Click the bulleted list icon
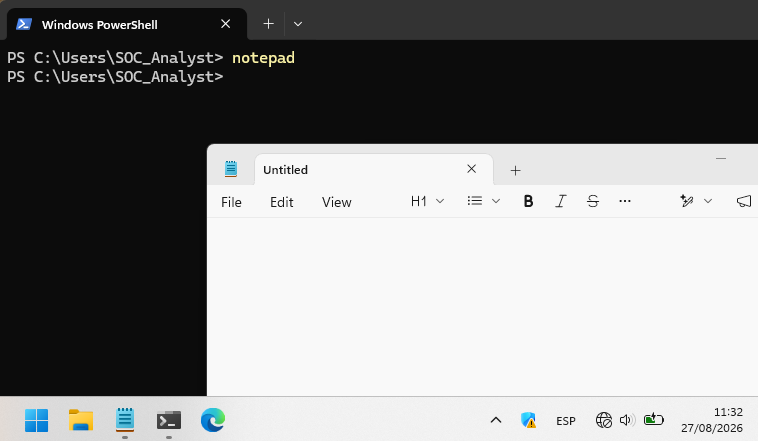758x441 pixels. coord(475,201)
